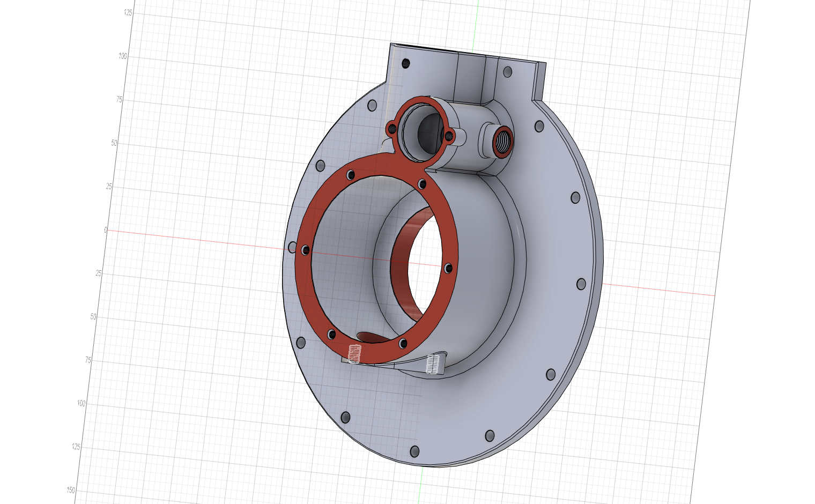Screen dimensions: 815x504
Task: Pick the right bolt hole of small red flange
Action: (449, 137)
